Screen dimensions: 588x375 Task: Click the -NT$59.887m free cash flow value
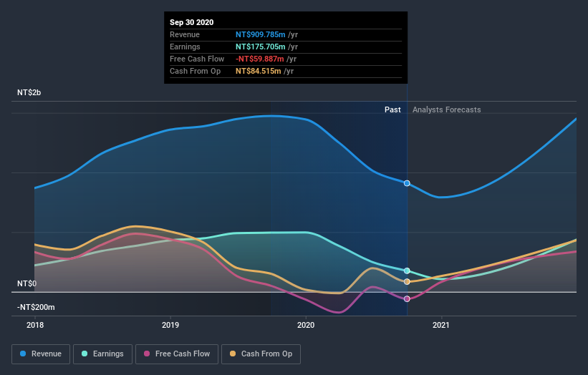click(x=259, y=59)
